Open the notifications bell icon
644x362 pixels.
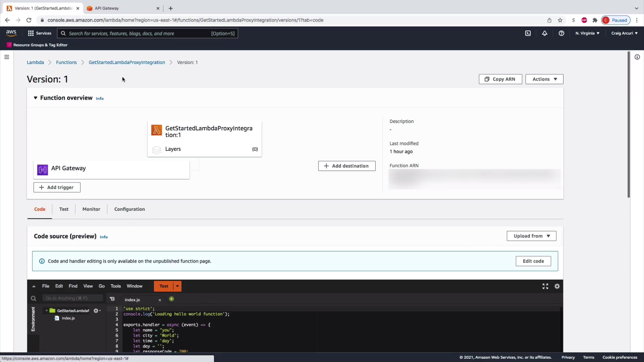point(544,33)
